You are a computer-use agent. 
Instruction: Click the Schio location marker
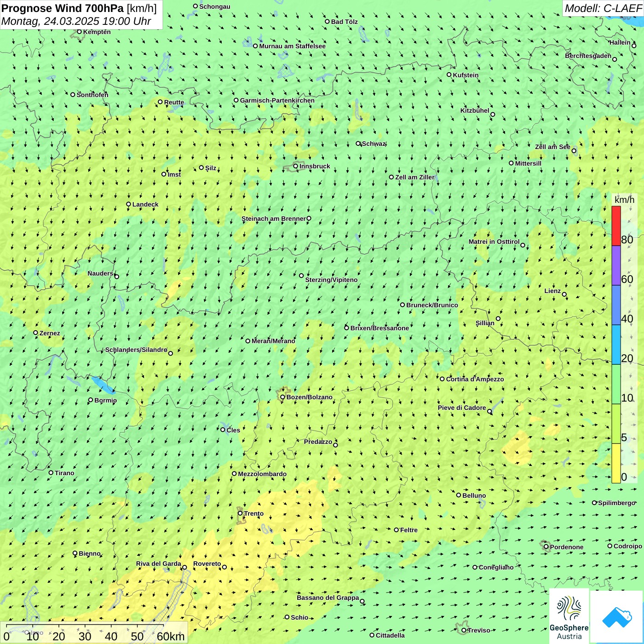(x=287, y=617)
